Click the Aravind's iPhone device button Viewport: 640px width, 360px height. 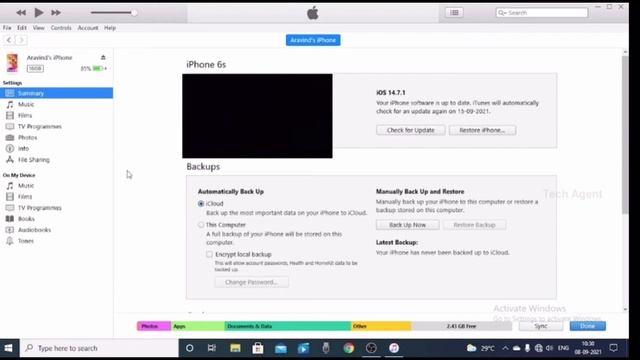[313, 40]
